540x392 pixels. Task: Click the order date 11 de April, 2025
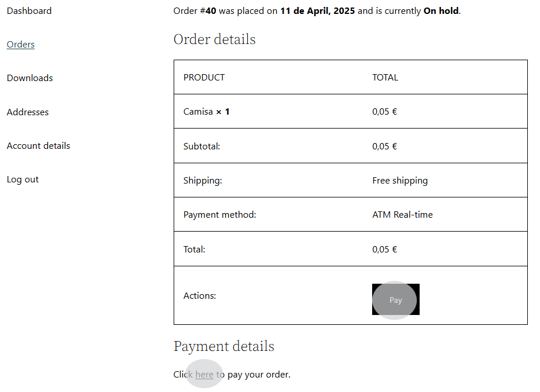pos(317,11)
